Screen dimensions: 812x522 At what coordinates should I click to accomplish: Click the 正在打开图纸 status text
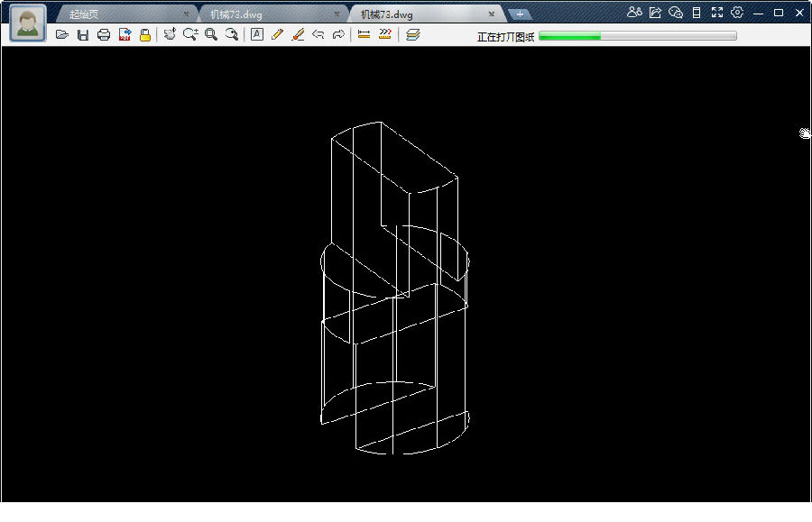tap(505, 37)
